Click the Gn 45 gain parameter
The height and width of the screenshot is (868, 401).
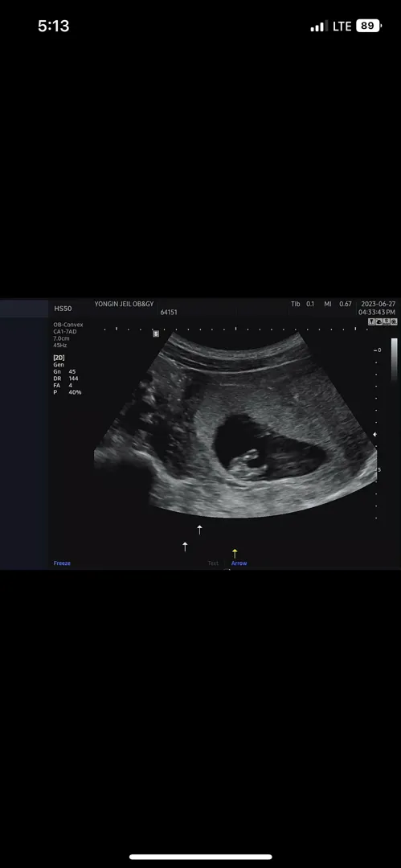click(x=65, y=371)
